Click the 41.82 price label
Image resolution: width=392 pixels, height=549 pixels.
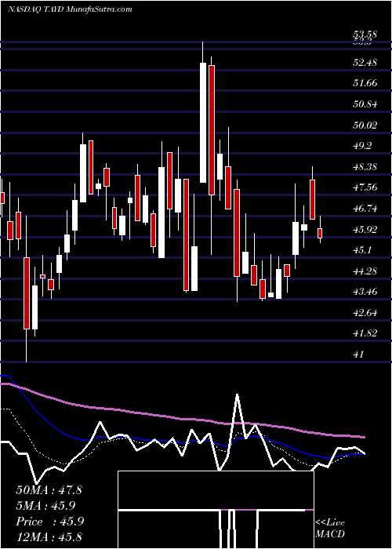point(365,333)
